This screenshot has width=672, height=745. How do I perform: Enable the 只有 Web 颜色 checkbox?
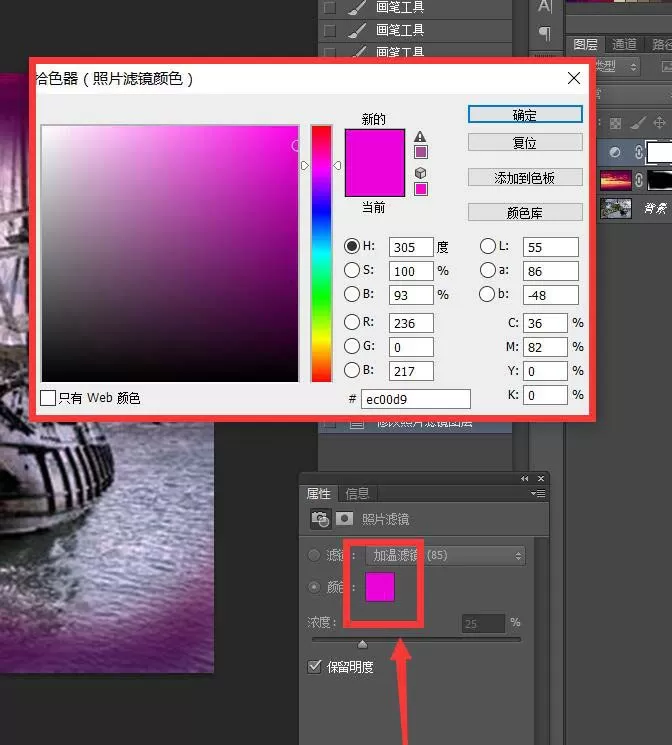coord(48,398)
